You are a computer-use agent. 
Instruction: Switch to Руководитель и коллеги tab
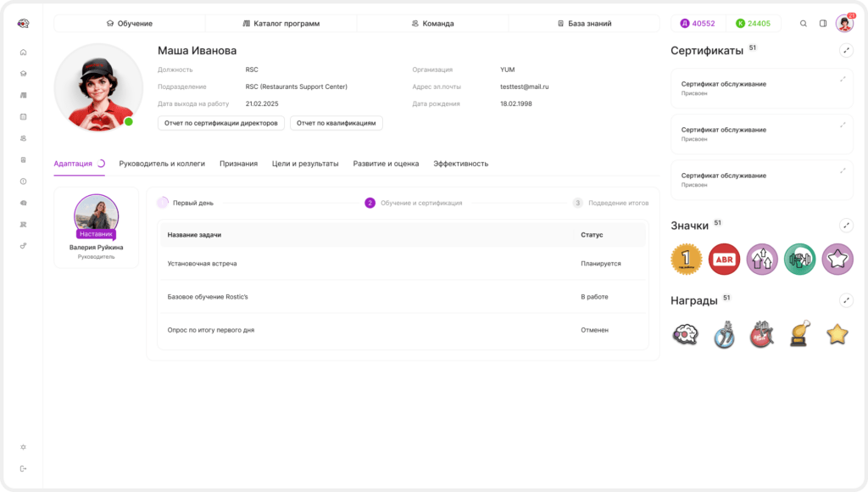pos(162,164)
